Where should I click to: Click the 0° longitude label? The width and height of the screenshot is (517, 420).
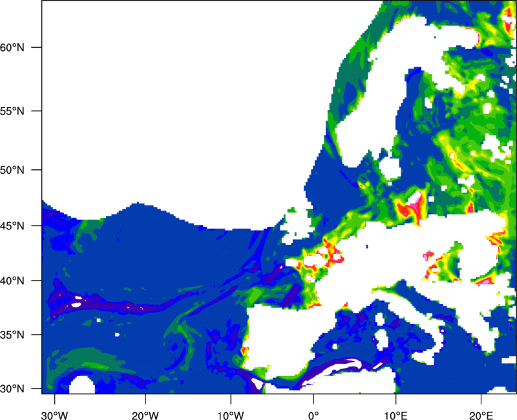coord(313,415)
